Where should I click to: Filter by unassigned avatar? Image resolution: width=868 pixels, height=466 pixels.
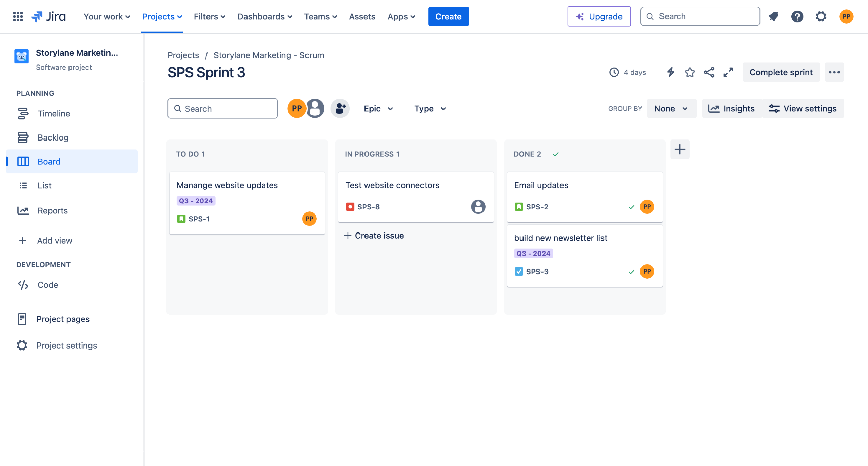(315, 109)
